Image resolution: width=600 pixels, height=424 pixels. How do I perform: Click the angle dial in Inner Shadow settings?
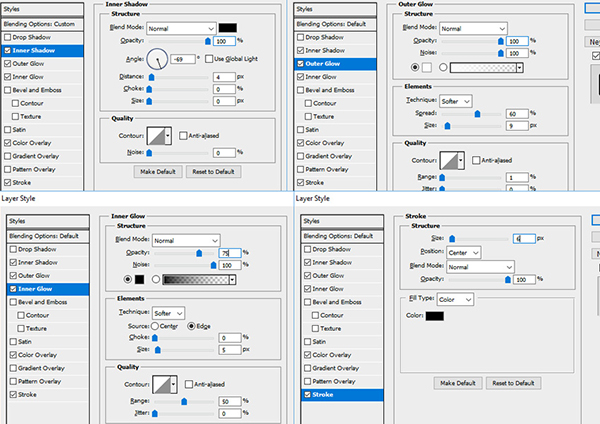pyautogui.click(x=160, y=61)
